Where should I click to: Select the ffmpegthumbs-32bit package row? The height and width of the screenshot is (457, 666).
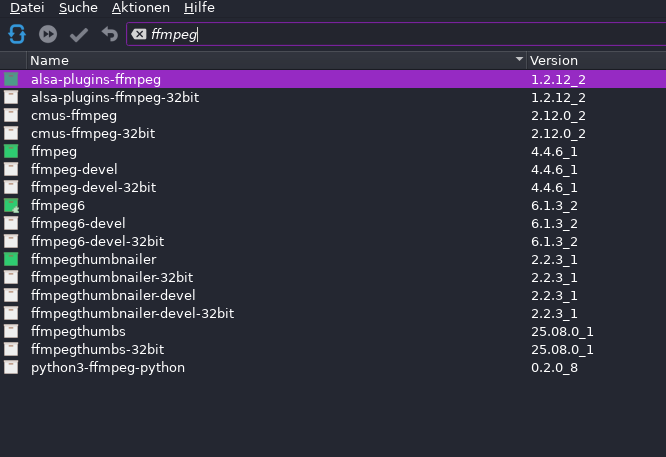pyautogui.click(x=97, y=350)
